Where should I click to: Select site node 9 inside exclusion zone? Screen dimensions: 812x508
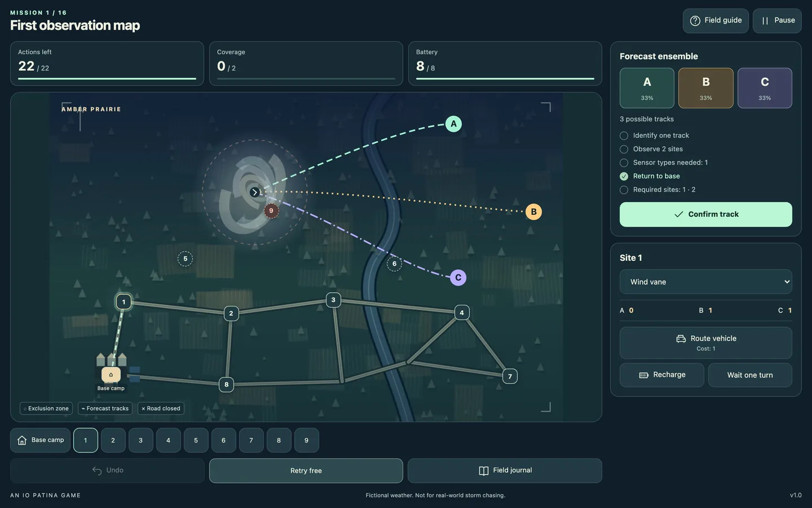[x=271, y=211]
